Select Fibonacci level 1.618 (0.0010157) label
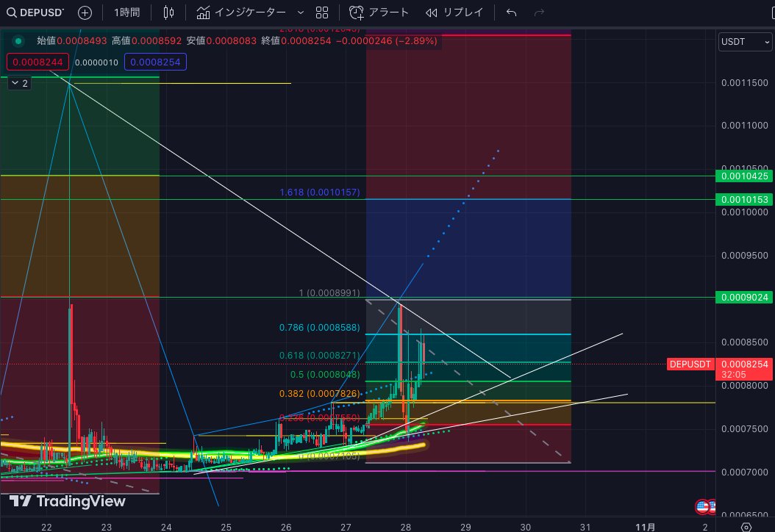775x532 pixels. [x=320, y=193]
